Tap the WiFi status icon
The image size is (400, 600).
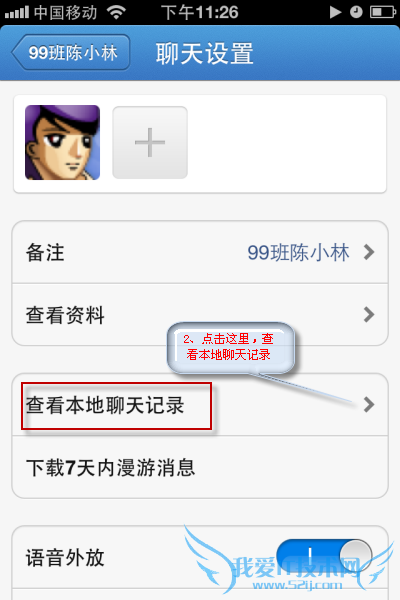click(116, 12)
